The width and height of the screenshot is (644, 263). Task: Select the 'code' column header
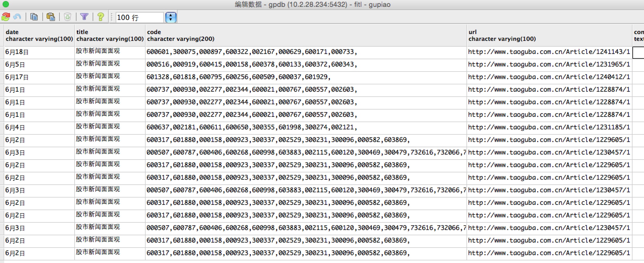point(306,35)
